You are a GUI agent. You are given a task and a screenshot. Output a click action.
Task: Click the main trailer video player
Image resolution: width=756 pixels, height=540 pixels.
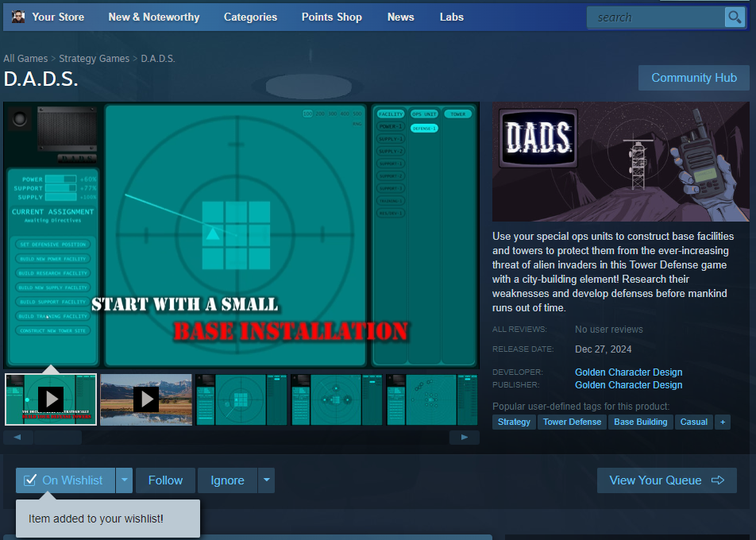[241, 235]
